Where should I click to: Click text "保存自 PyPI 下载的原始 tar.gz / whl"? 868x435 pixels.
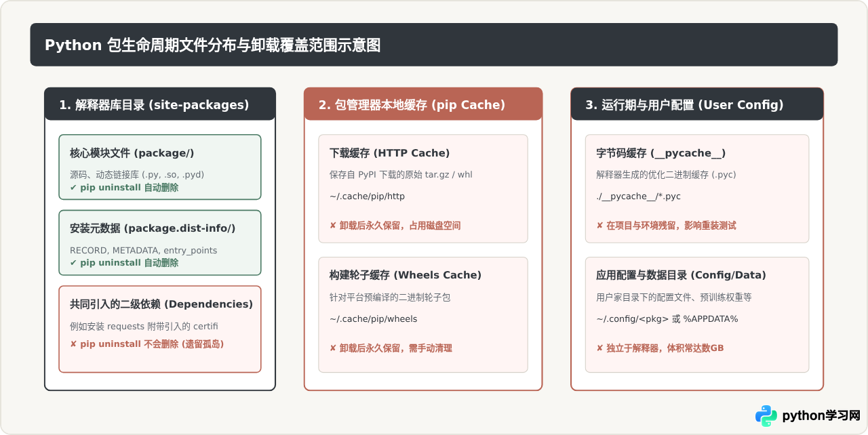[x=401, y=175]
